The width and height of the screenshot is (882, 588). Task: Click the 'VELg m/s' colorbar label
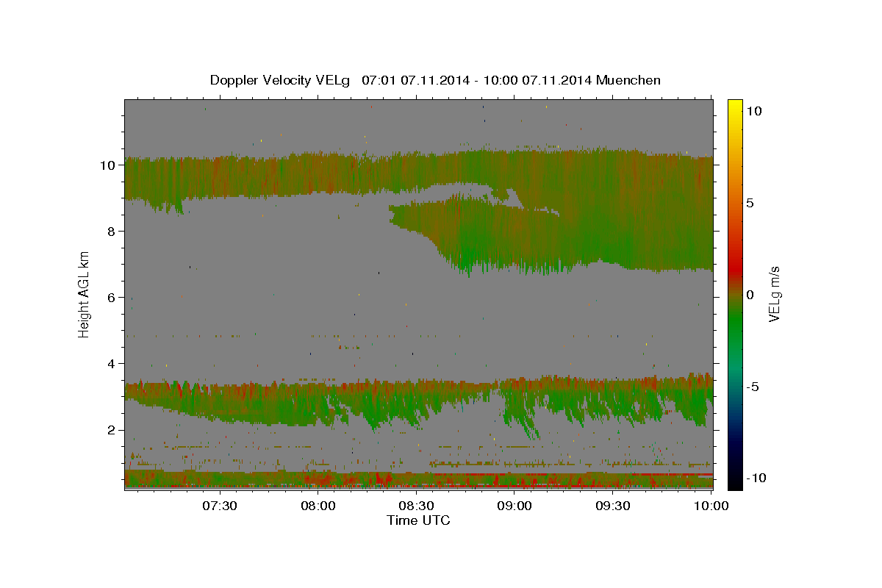tap(774, 294)
